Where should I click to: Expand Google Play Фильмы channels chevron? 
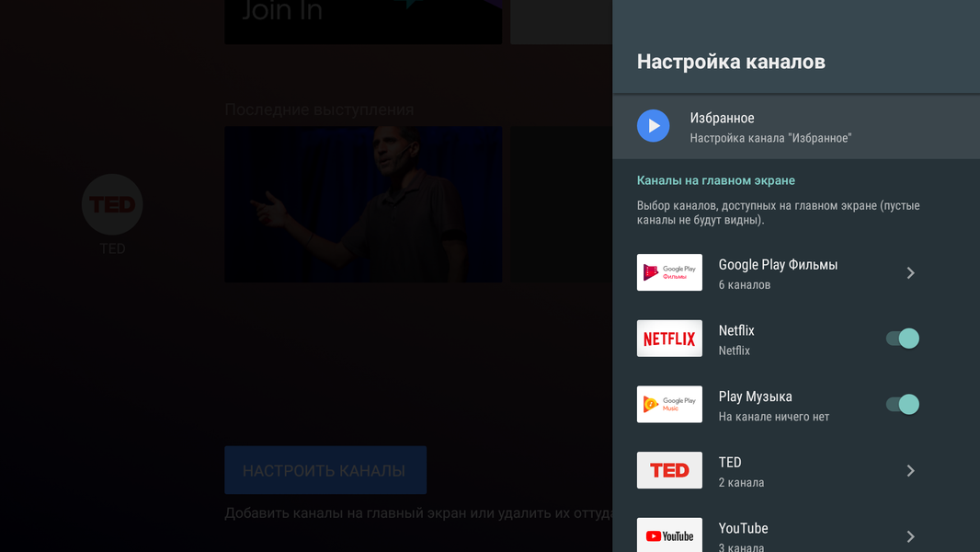click(911, 272)
